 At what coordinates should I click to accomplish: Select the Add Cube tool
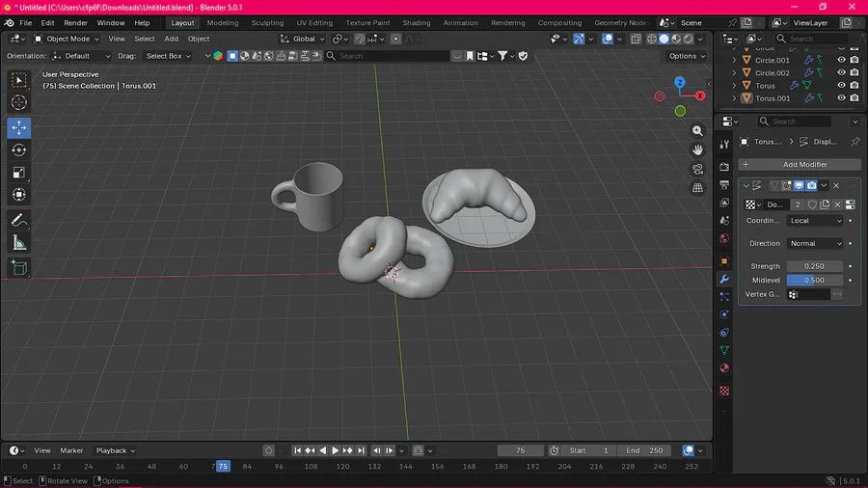(x=19, y=268)
